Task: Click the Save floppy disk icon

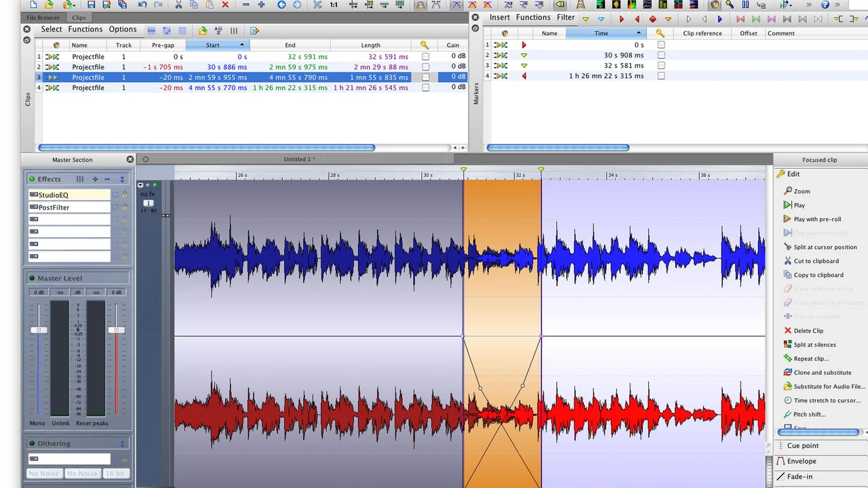Action: [92, 5]
